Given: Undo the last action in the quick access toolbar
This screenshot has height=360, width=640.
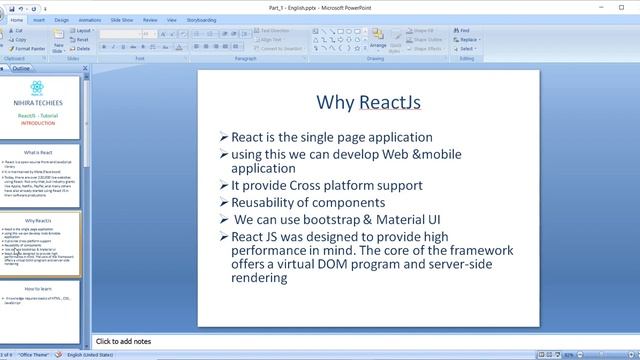Looking at the screenshot, I should tap(21, 9).
